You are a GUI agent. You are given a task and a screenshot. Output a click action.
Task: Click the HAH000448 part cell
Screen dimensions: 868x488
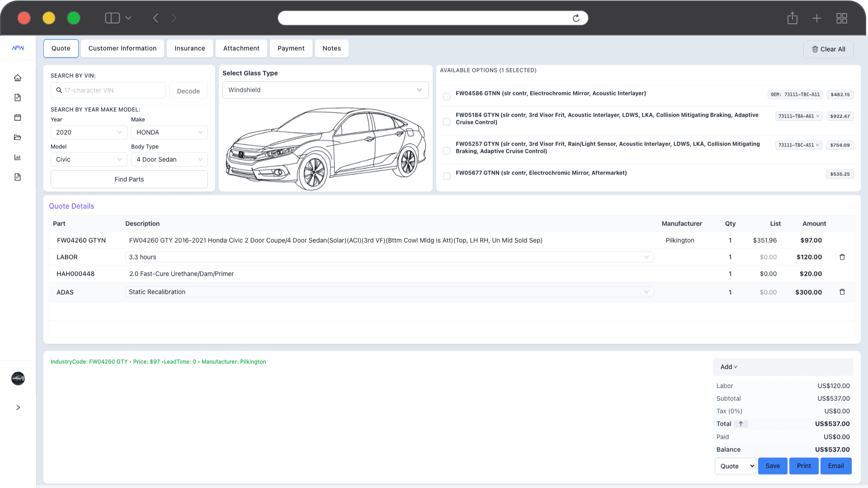point(75,274)
